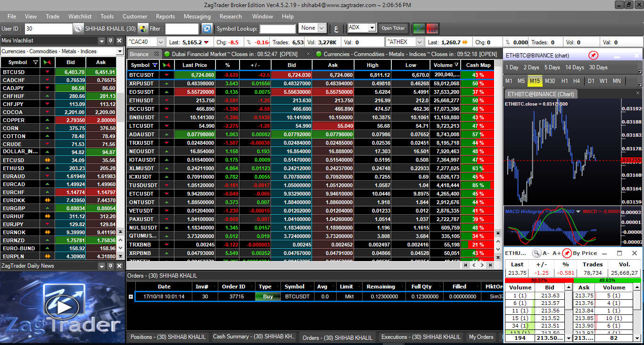The width and height of the screenshot is (644, 345).
Task: Click the Volume column sort arrow in Binance table
Action: point(456,65)
